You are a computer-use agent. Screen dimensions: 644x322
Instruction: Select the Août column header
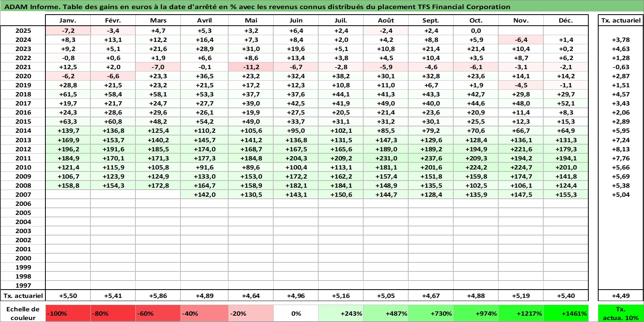click(x=386, y=20)
